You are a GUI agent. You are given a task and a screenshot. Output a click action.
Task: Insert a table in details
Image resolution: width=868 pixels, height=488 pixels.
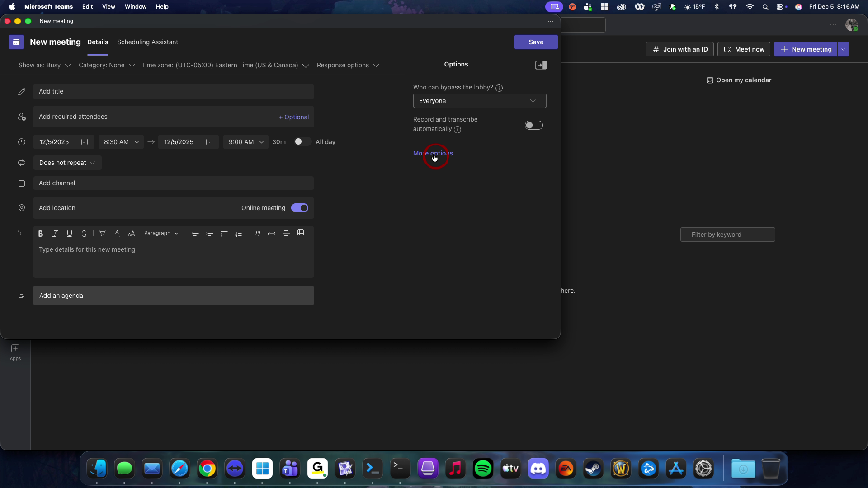click(301, 233)
